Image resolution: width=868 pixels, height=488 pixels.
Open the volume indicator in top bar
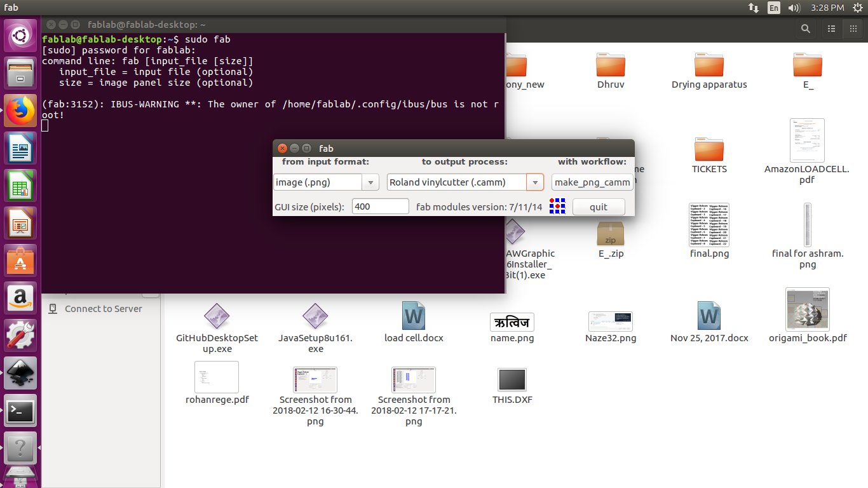pos(794,8)
